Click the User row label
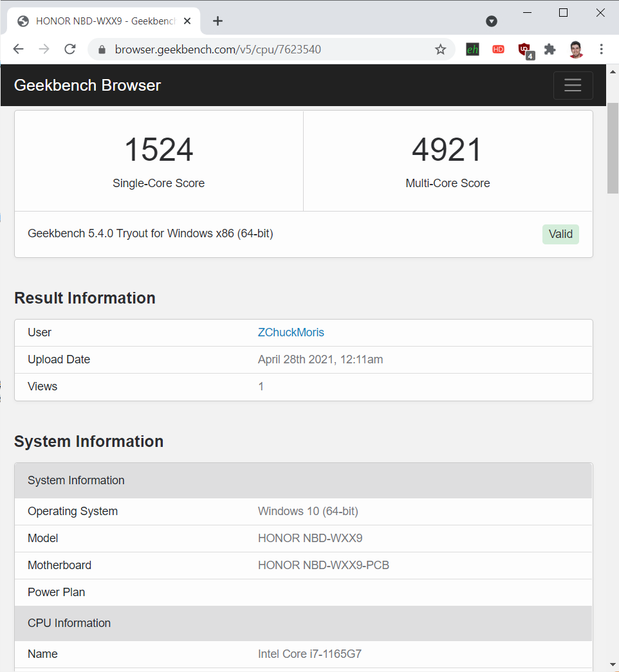This screenshot has width=619, height=672. point(39,332)
